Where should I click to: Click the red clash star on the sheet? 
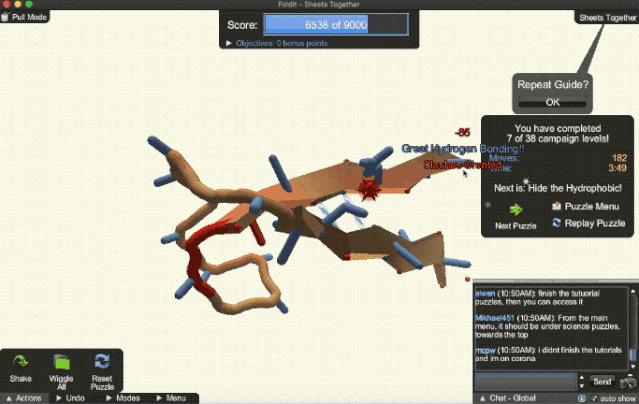[x=369, y=190]
